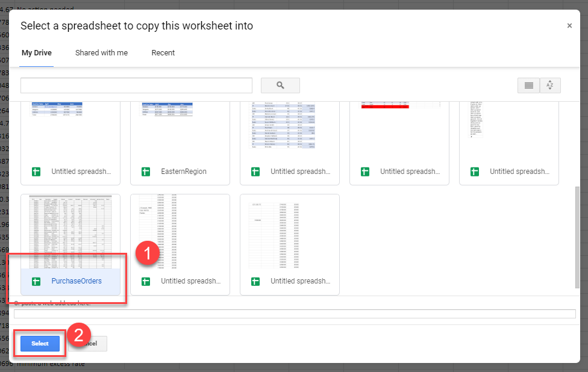Open the PurchaseOrders spreadsheet link
The width and height of the screenshot is (588, 372).
(77, 281)
